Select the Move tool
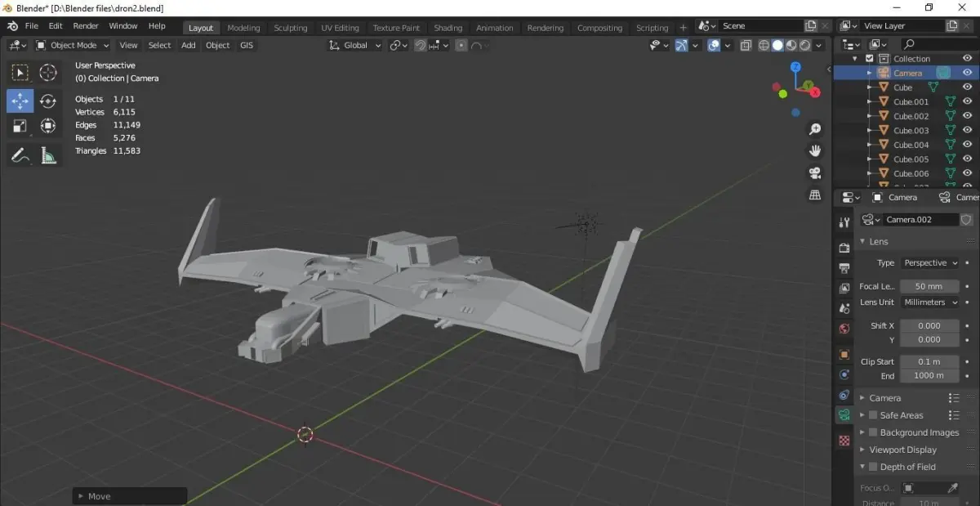 (x=20, y=101)
